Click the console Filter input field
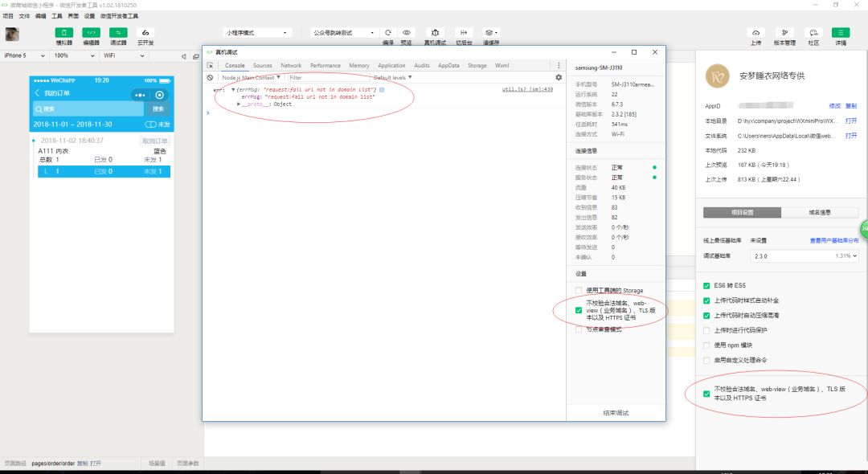The image size is (868, 474). pyautogui.click(x=328, y=77)
